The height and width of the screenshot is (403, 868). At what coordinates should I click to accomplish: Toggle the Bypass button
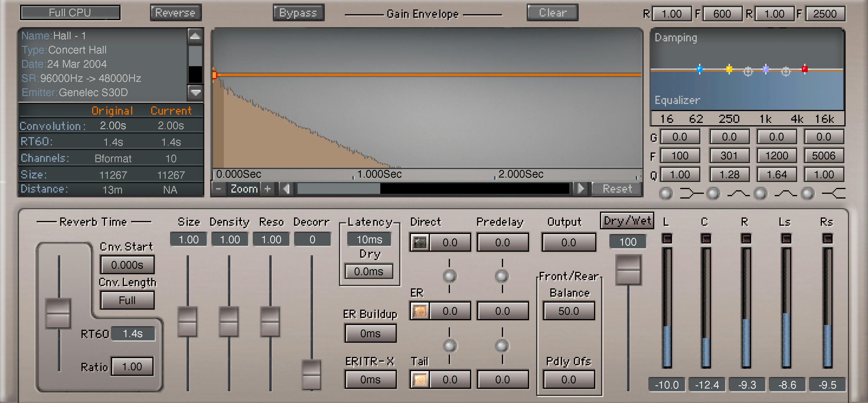point(298,13)
